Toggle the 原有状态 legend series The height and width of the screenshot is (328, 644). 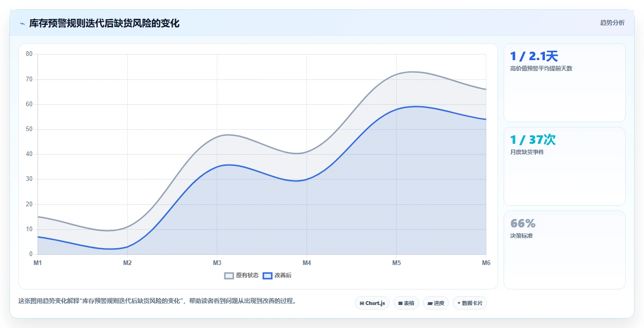(241, 275)
